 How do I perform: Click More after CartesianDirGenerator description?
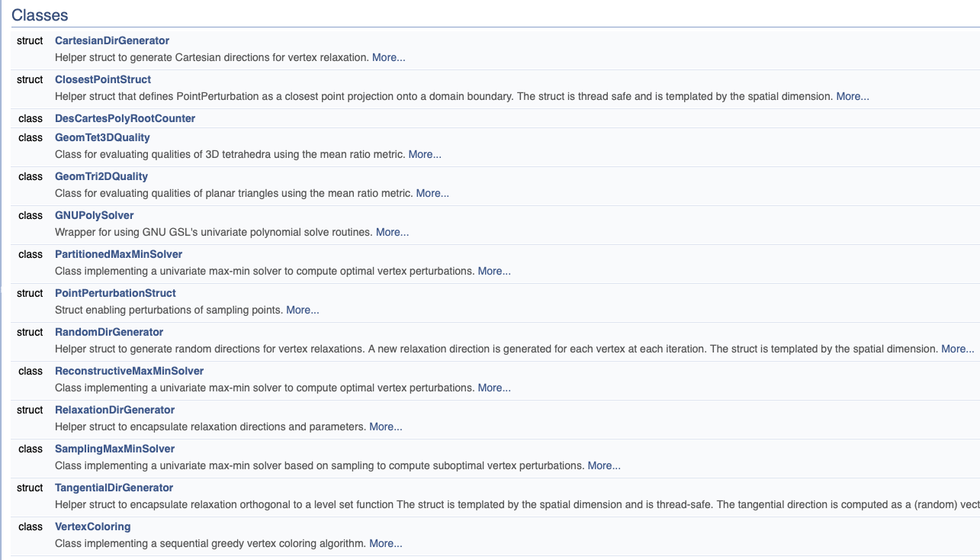(x=388, y=57)
